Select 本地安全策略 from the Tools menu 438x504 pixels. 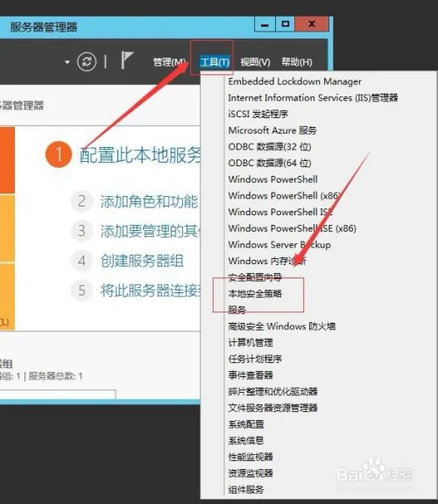255,293
